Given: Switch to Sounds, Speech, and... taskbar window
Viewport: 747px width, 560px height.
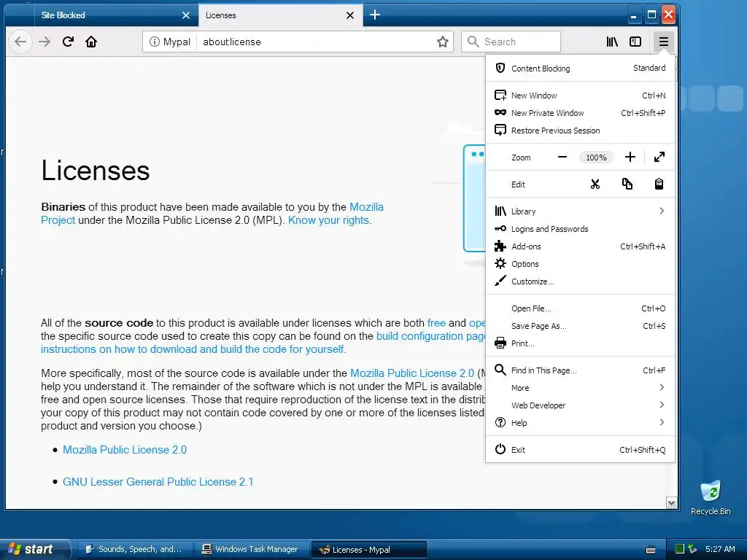Looking at the screenshot, I should (134, 550).
